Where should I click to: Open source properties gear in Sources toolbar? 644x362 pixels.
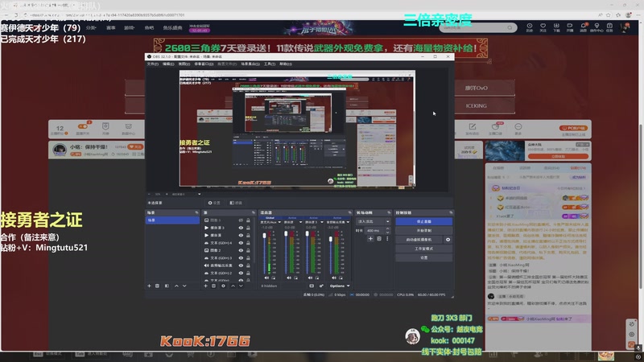(x=223, y=286)
